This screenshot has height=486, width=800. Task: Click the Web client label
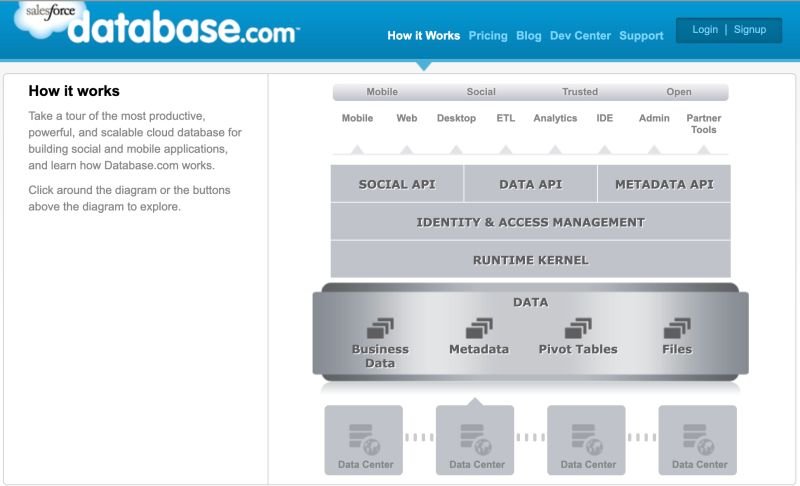(x=407, y=118)
